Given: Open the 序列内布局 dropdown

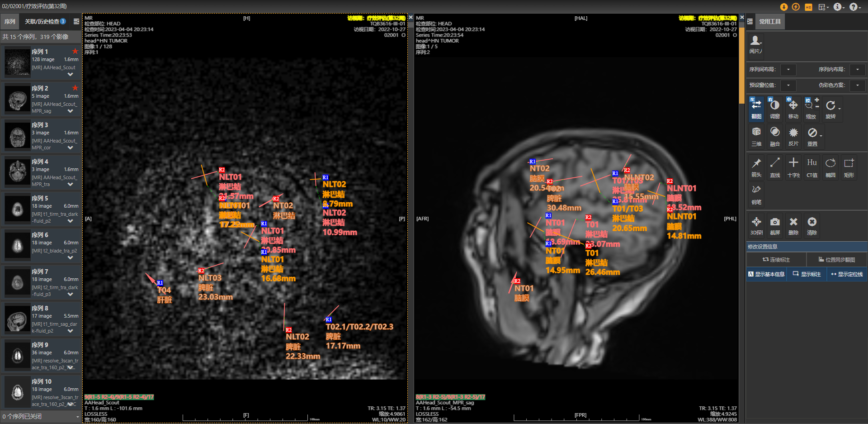Looking at the screenshot, I should tap(857, 69).
